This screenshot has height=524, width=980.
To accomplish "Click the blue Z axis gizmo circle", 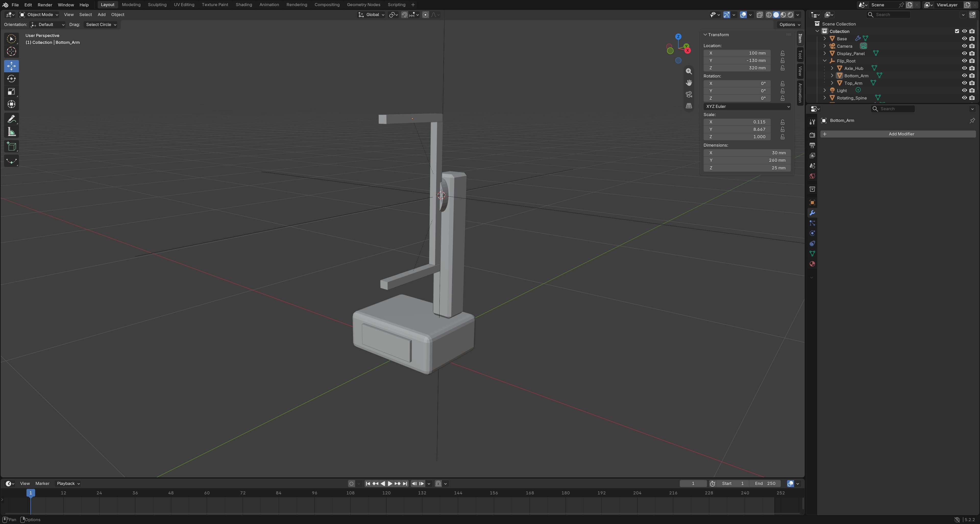I will [678, 36].
